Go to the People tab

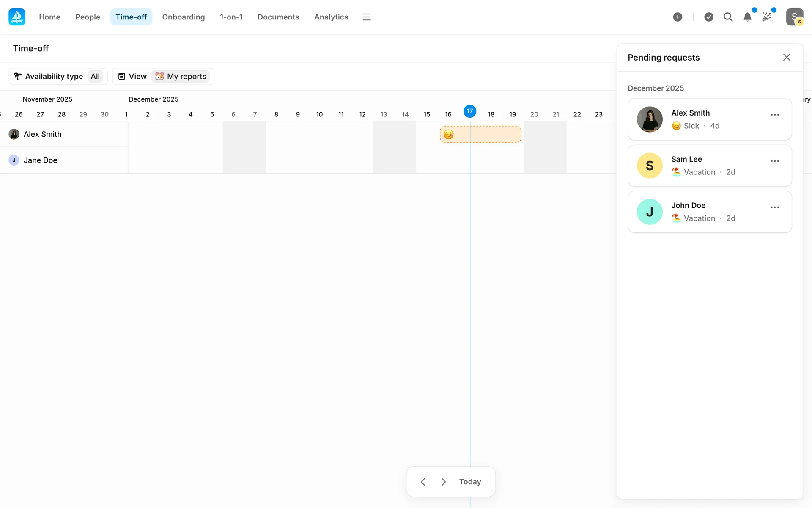[x=88, y=17]
